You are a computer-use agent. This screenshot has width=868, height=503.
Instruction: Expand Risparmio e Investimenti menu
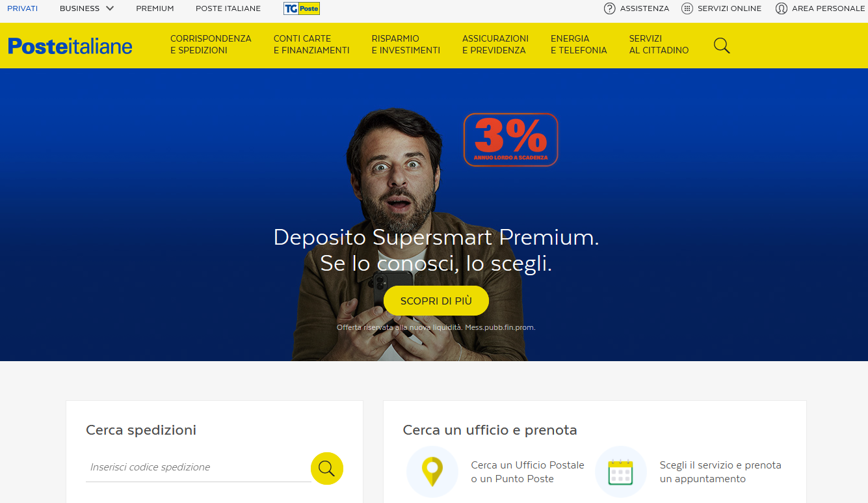406,44
